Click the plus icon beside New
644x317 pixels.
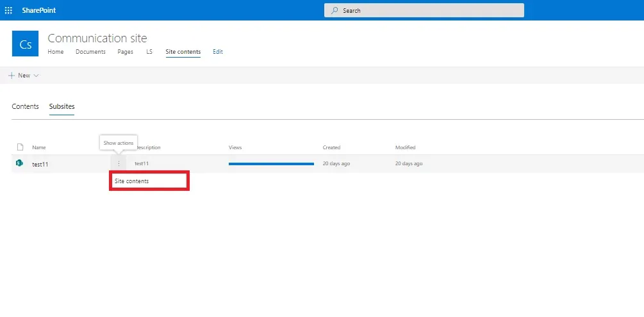[x=12, y=76]
